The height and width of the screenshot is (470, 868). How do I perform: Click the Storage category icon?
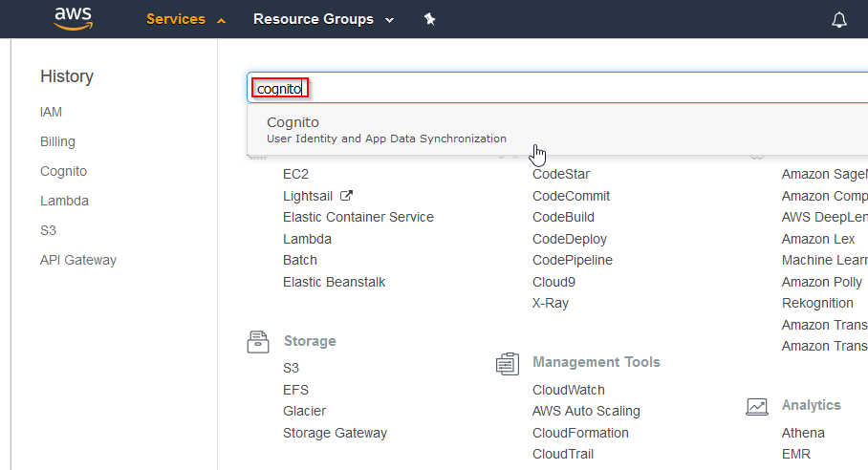[x=258, y=341]
